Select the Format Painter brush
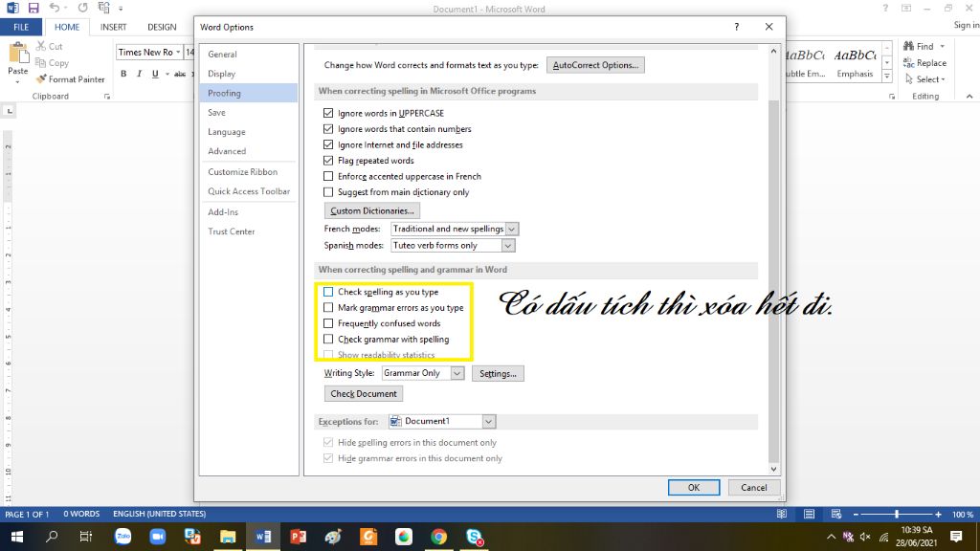The height and width of the screenshot is (551, 980). [41, 79]
